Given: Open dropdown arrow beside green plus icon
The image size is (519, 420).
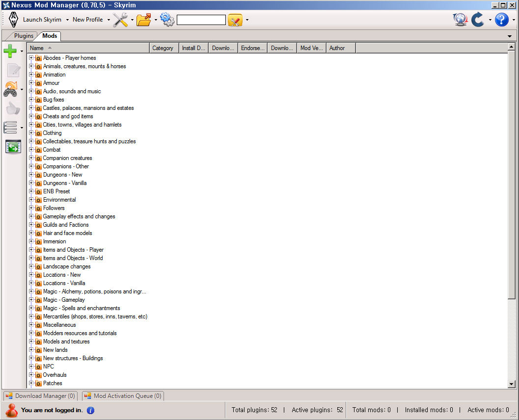Looking at the screenshot, I should click(x=22, y=51).
